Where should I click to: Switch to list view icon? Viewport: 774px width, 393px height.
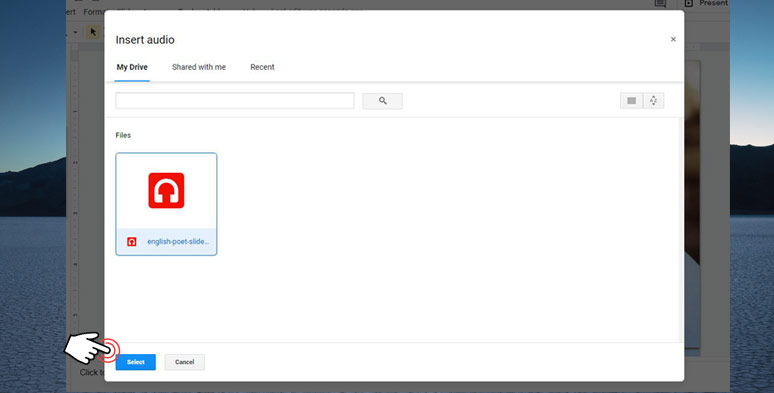(x=631, y=101)
